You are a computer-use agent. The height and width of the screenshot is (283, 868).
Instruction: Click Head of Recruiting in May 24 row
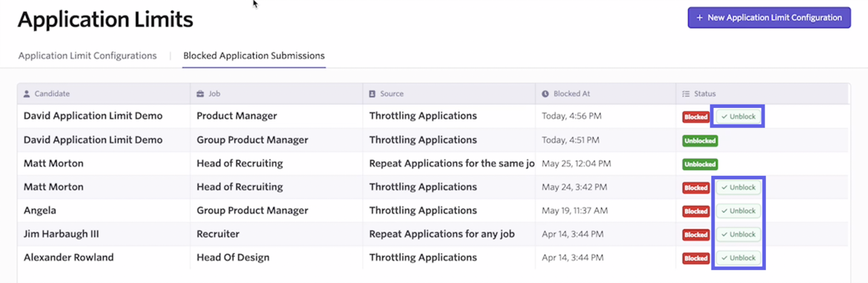click(x=240, y=187)
